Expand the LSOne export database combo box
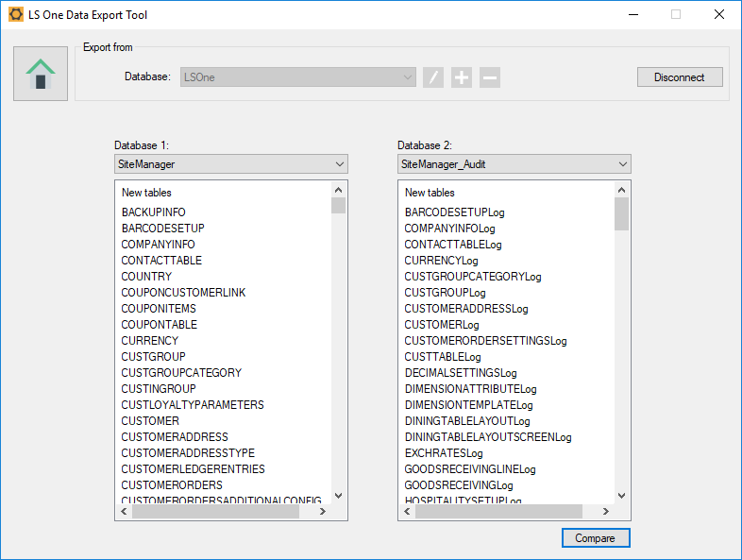This screenshot has width=742, height=560. point(298,77)
